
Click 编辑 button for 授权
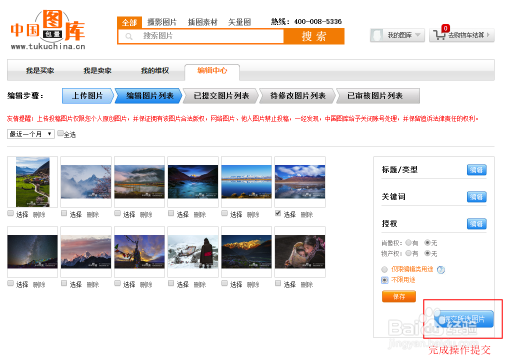pyautogui.click(x=477, y=224)
